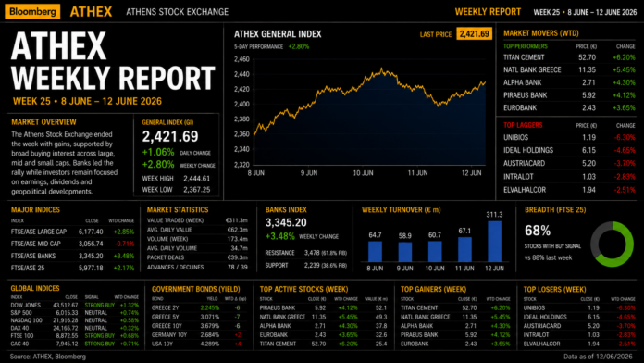Click the RESISTANCE 3,478 level
Image resolution: width=644 pixels, height=363 pixels.
(x=306, y=253)
